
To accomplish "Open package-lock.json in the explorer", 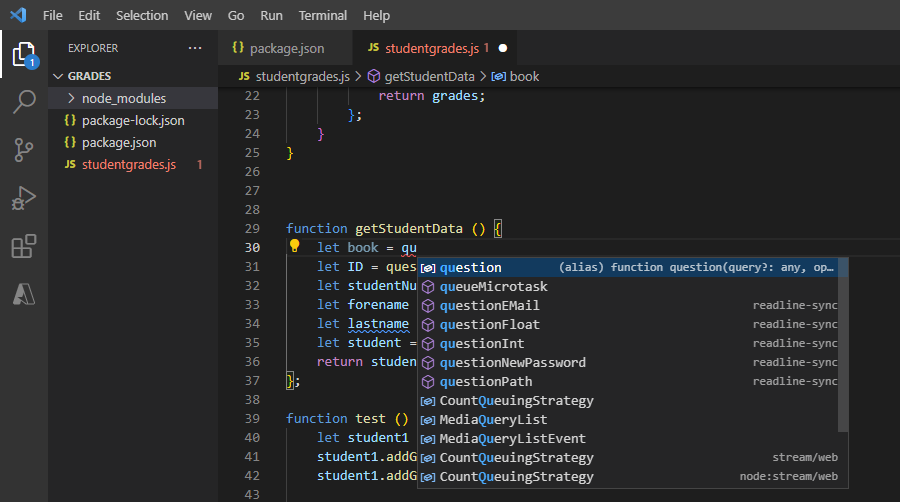I will tap(133, 120).
